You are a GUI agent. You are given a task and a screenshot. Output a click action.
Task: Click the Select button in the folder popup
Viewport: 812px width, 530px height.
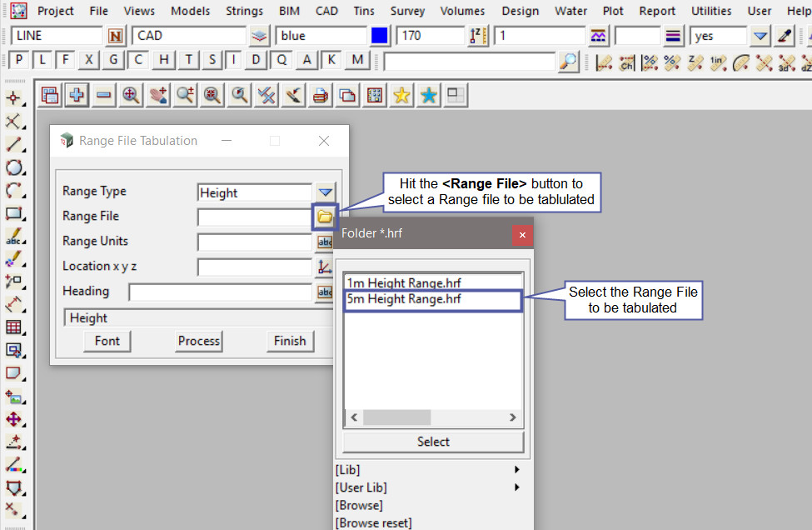click(x=433, y=442)
